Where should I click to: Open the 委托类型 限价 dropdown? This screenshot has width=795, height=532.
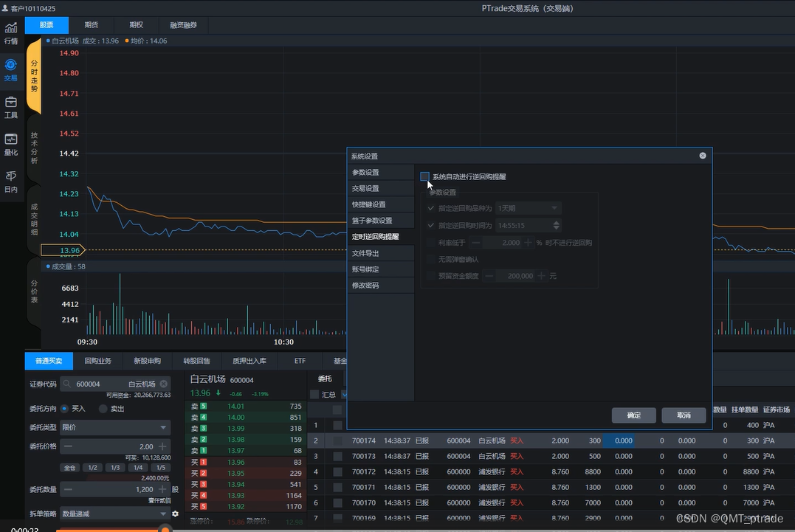[115, 427]
